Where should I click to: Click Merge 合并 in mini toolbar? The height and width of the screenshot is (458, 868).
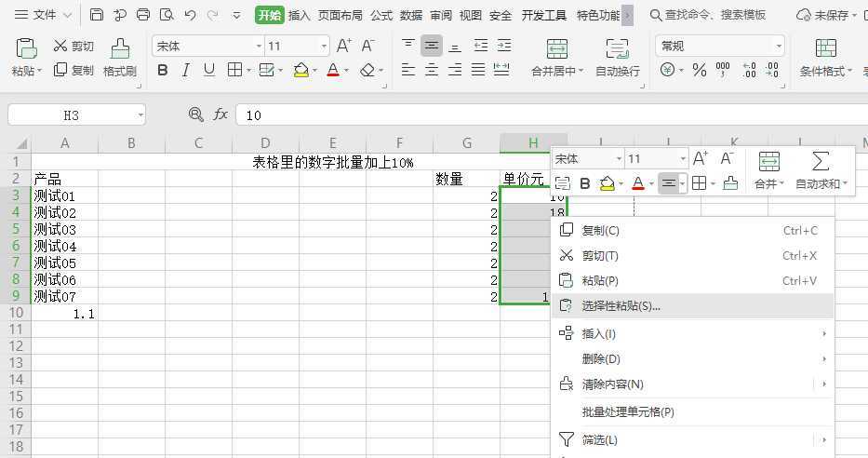coord(768,170)
